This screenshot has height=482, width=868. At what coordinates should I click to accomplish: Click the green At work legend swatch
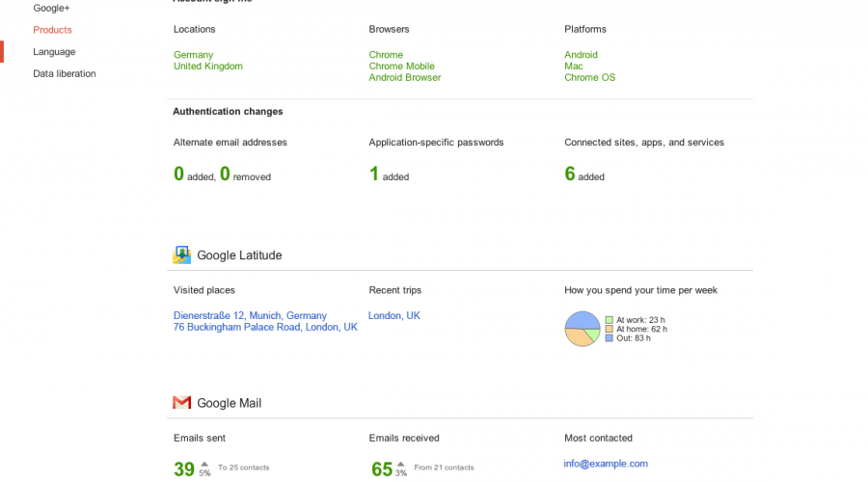click(609, 320)
